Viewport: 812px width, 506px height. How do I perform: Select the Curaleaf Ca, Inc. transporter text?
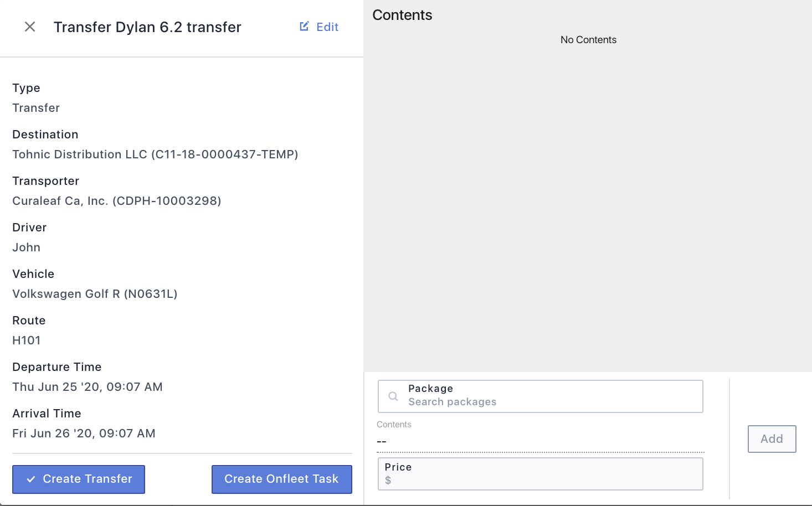click(x=117, y=201)
